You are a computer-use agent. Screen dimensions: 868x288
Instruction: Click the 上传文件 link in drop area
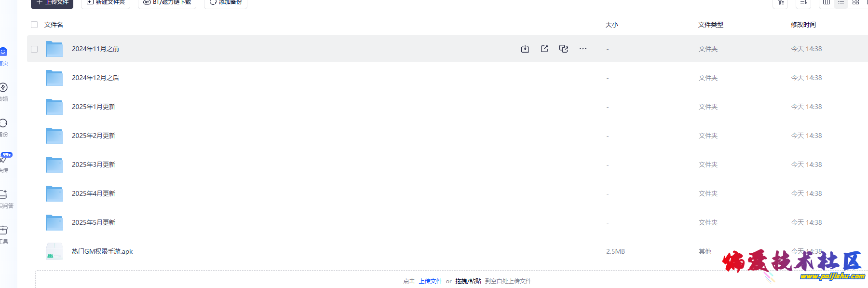pos(430,281)
